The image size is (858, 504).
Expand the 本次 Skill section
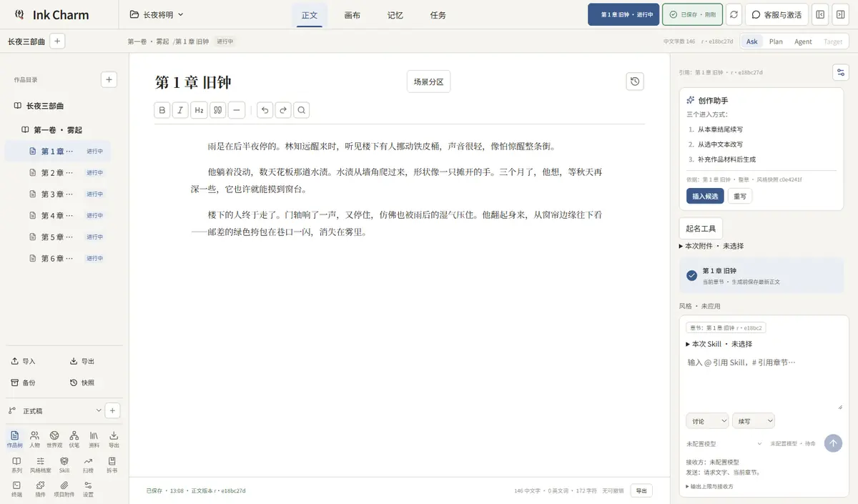(719, 344)
